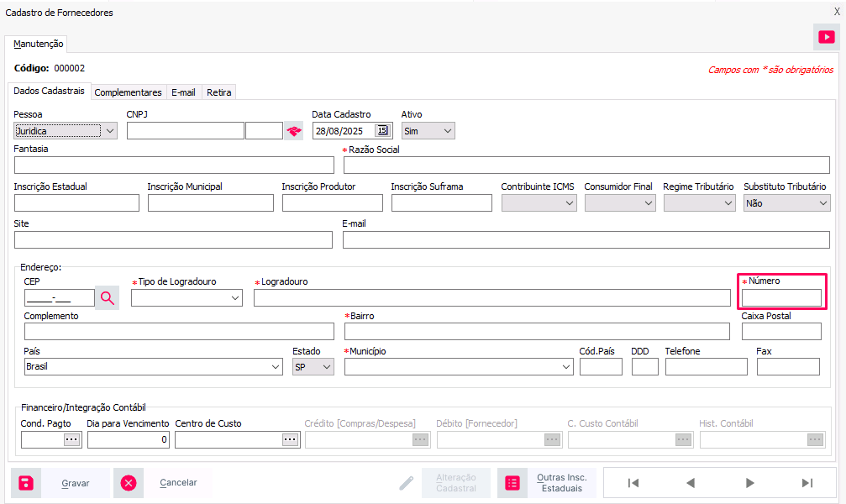Click the CEP search magnifier icon
This screenshot has width=846, height=504.
point(108,297)
